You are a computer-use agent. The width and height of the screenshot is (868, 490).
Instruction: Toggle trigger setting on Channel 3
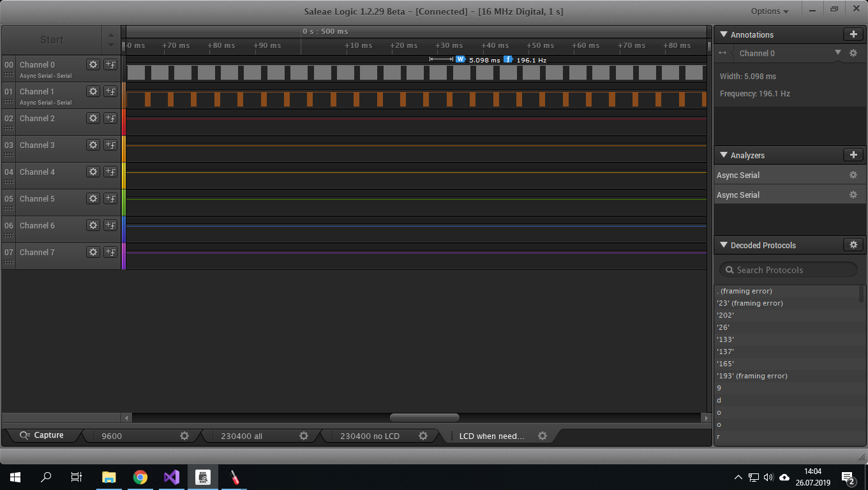(110, 145)
